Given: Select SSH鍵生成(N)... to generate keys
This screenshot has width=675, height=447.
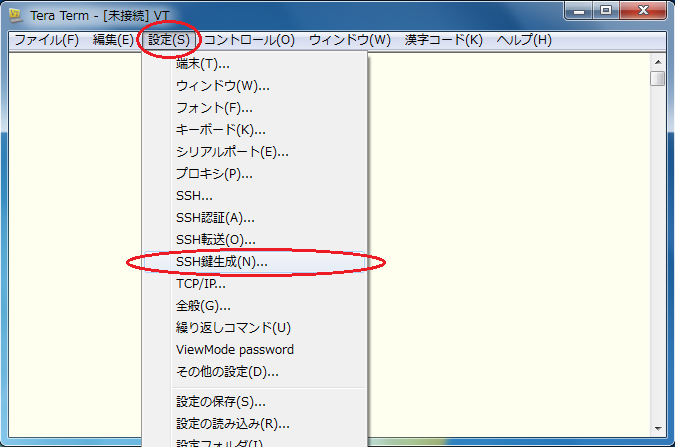Looking at the screenshot, I should pyautogui.click(x=221, y=262).
